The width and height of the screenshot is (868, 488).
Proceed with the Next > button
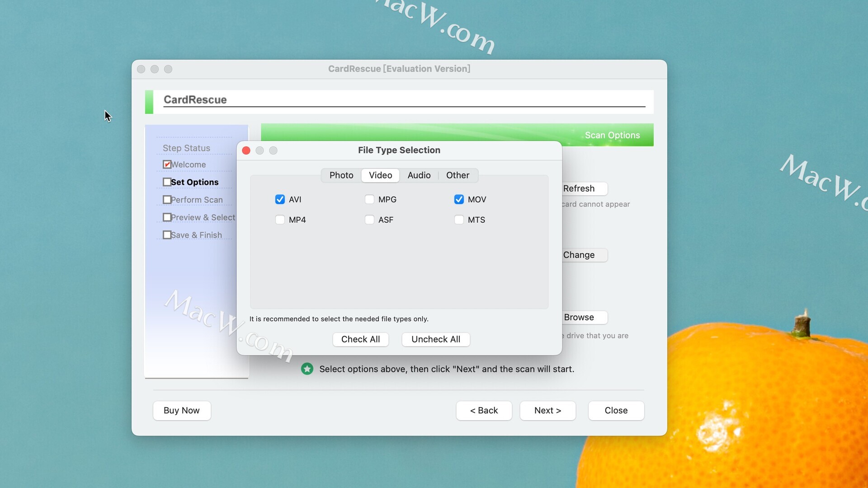(547, 410)
